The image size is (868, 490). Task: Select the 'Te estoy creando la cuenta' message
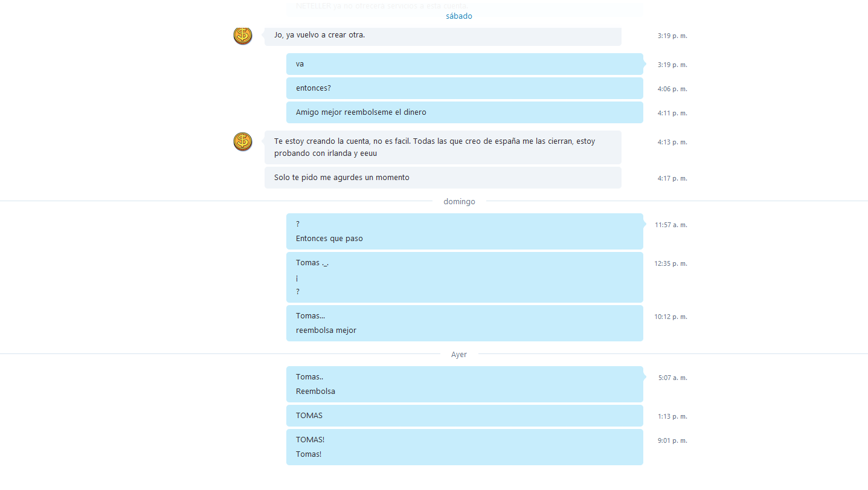point(443,147)
